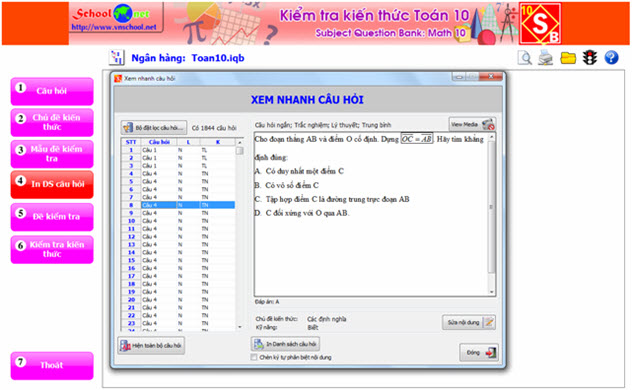Click scroll-down arrow of question list
This screenshot has width=632, height=390.
coord(240,327)
